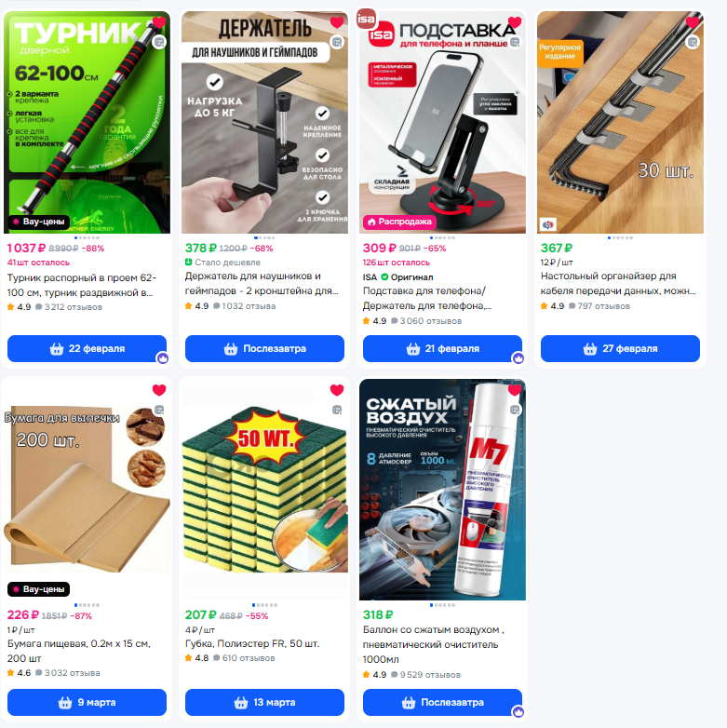Remove compressed air can from favorites via heart
The width and height of the screenshot is (727, 728).
pyautogui.click(x=515, y=390)
